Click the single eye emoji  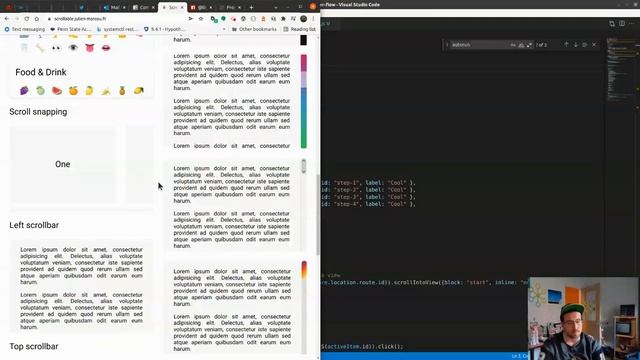tap(73, 48)
